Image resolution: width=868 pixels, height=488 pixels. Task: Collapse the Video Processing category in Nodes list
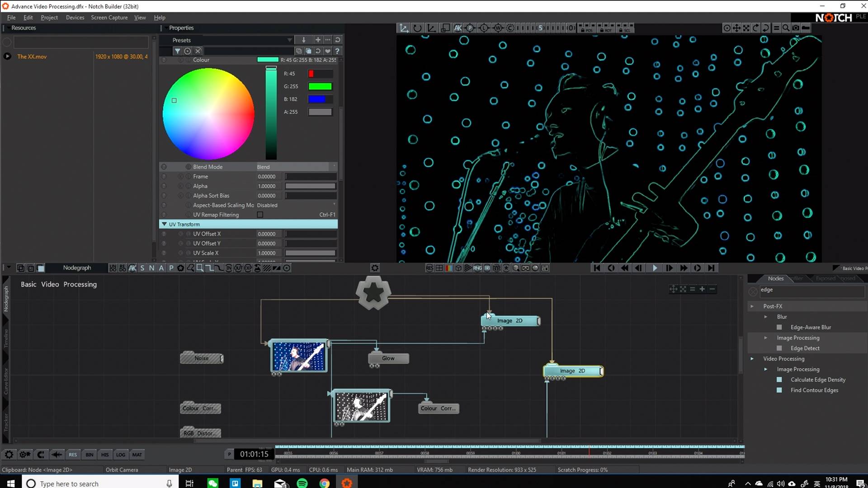(752, 359)
